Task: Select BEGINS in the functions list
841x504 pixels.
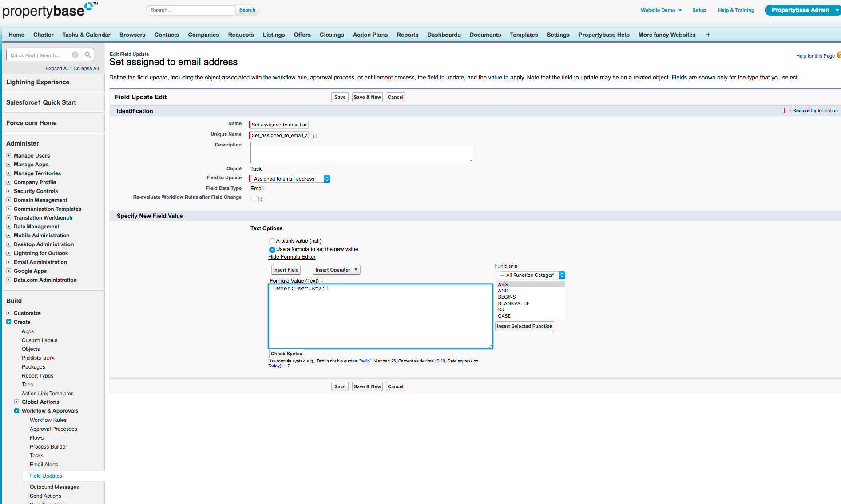Action: (x=531, y=297)
